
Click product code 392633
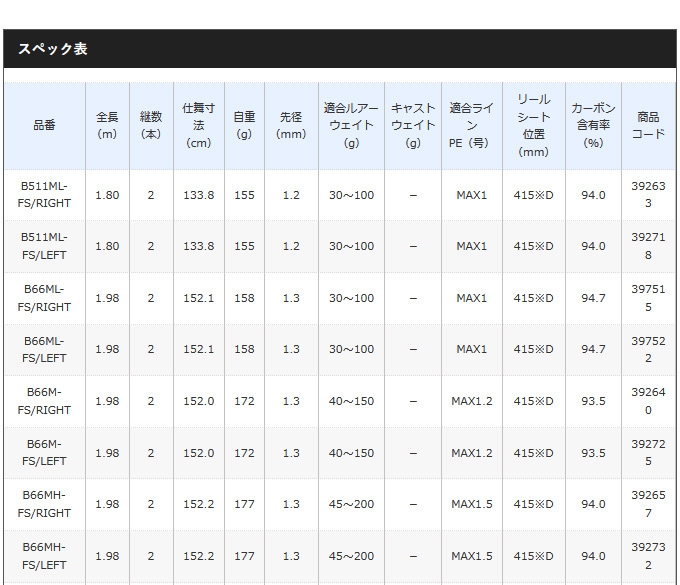(x=648, y=195)
